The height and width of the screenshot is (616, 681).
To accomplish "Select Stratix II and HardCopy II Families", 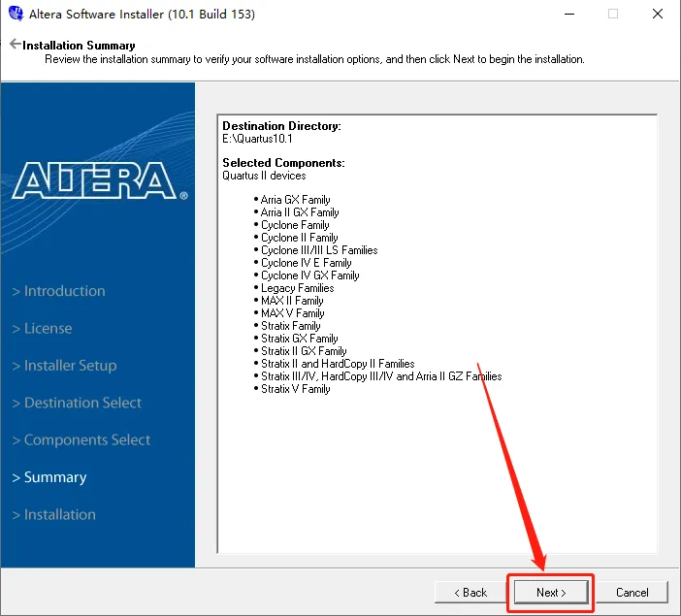I will point(338,364).
